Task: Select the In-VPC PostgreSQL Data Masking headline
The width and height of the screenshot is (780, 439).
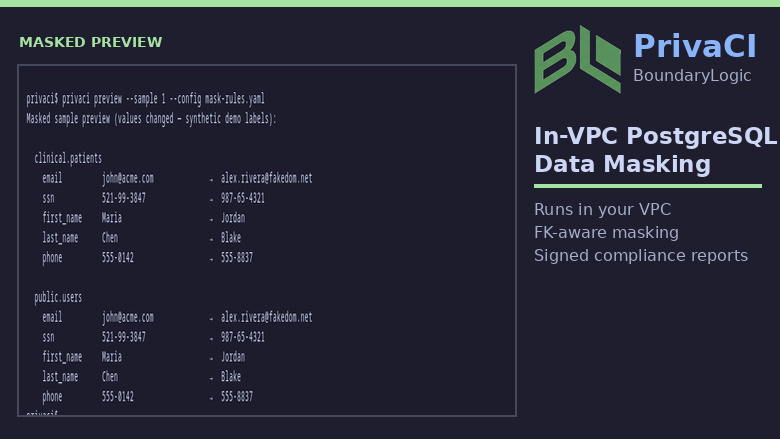Action: tap(655, 150)
